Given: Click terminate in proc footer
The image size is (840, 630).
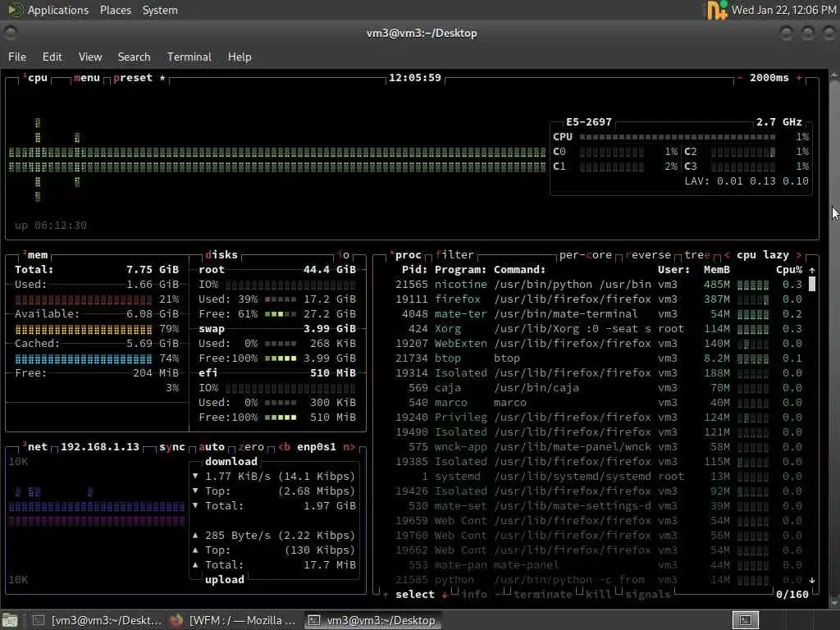Looking at the screenshot, I should [543, 595].
